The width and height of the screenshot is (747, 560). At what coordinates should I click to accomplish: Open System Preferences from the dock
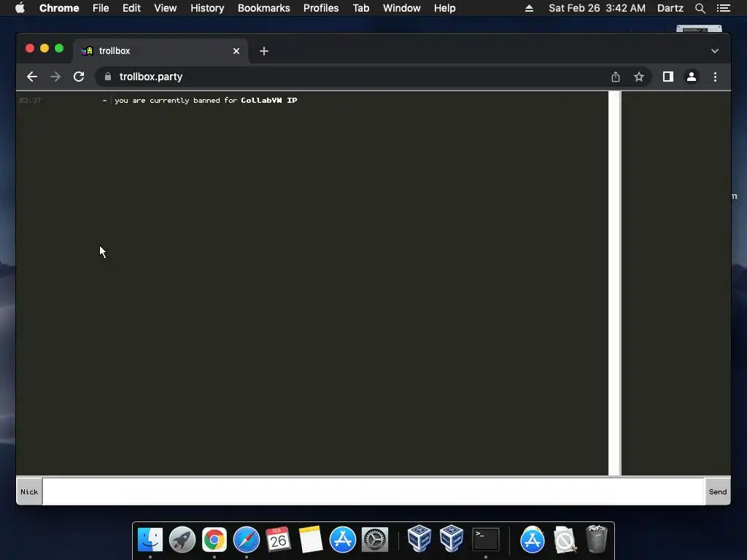pos(375,540)
